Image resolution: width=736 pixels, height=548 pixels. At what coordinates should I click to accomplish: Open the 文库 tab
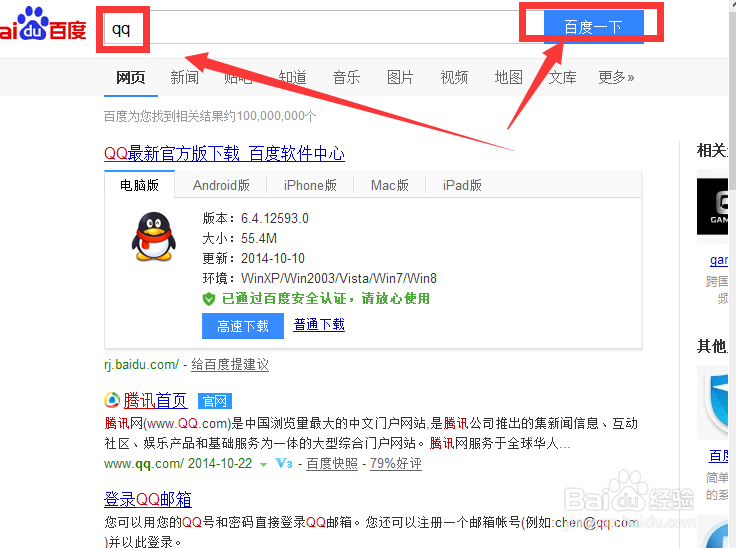[562, 77]
